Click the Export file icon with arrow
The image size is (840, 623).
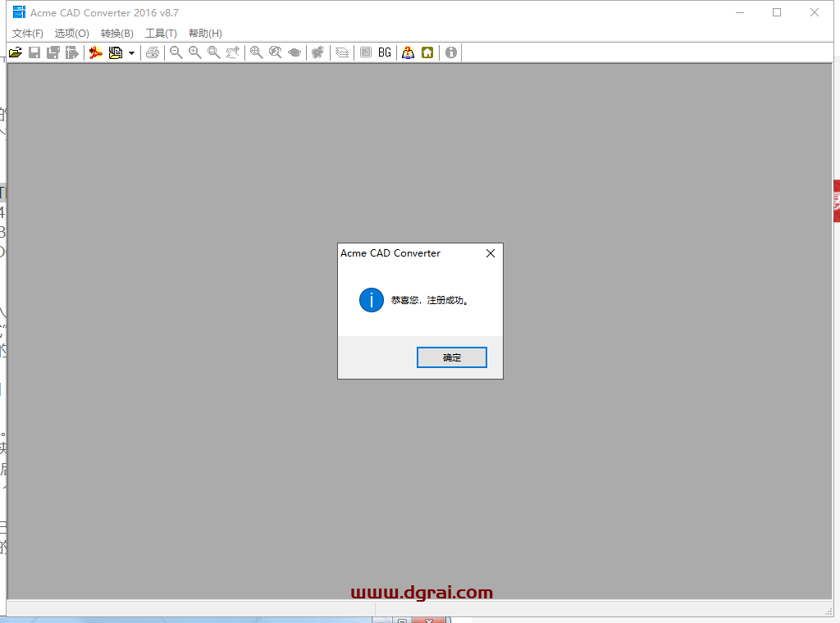(72, 52)
